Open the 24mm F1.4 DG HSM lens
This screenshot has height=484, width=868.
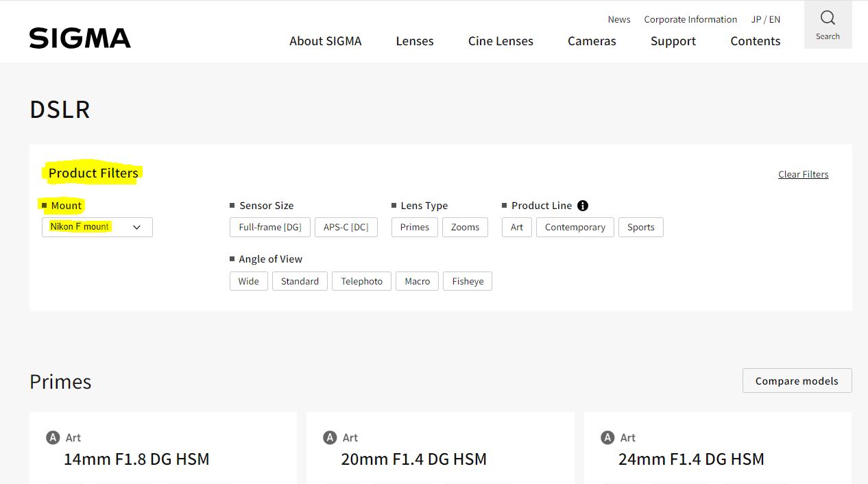pyautogui.click(x=691, y=459)
